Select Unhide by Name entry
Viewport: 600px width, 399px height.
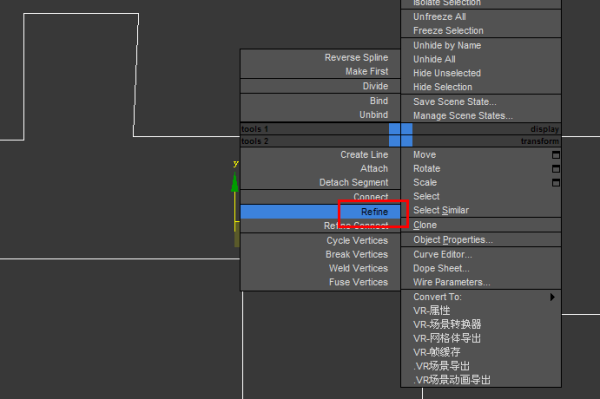click(x=447, y=46)
